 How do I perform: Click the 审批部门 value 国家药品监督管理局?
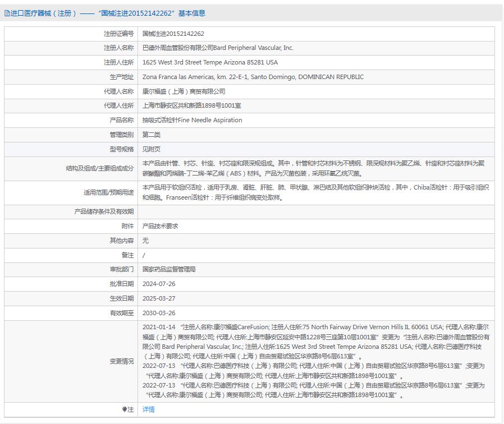click(x=169, y=269)
